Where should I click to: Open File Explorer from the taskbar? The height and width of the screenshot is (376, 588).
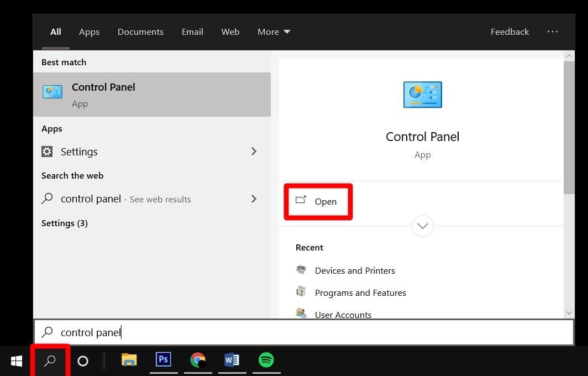[x=129, y=360]
